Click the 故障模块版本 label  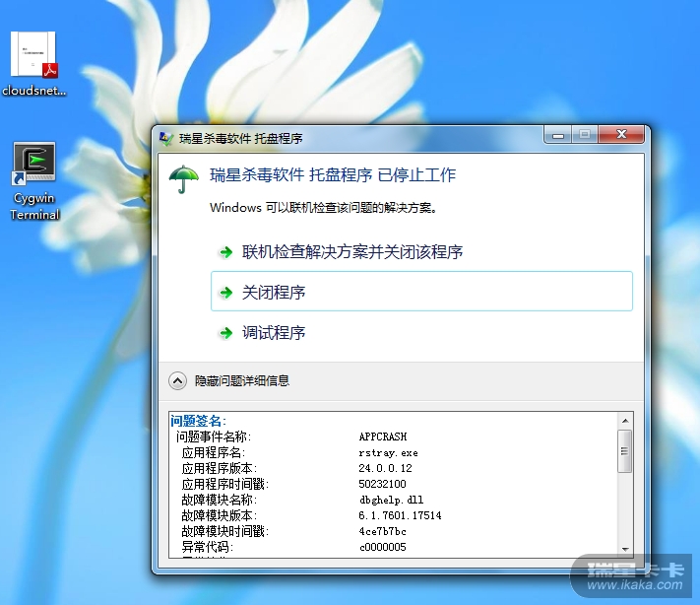point(220,515)
